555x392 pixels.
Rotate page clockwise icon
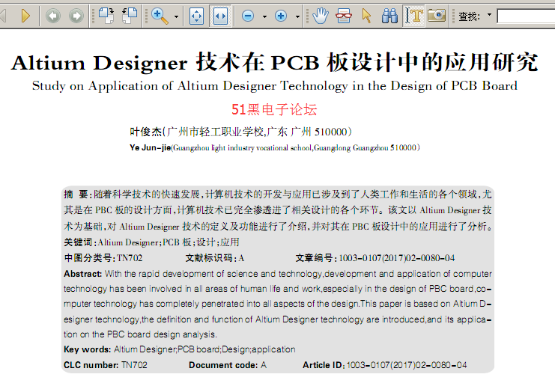tap(106, 16)
